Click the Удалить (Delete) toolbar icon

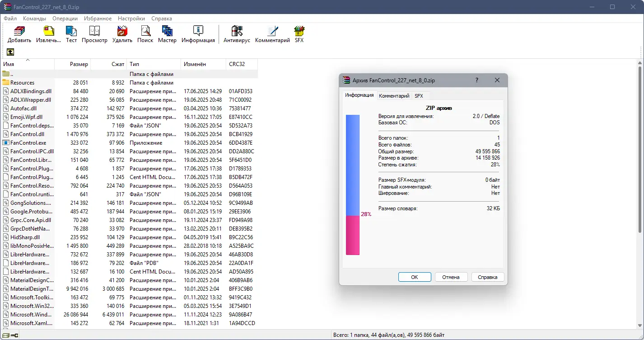[122, 31]
